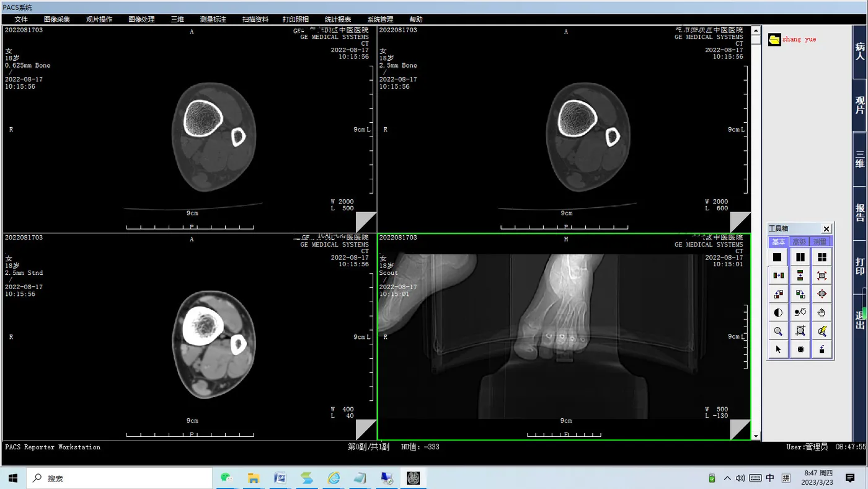Screen dimensions: 868x489
Task: Select the arrow pointer tool
Action: coord(777,350)
